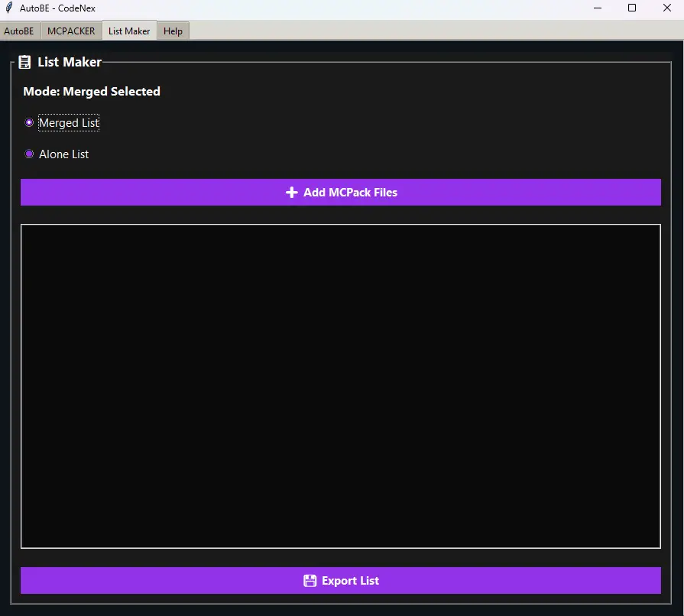Viewport: 684px width, 616px height.
Task: Open the MCPACKER tab
Action: click(x=71, y=31)
